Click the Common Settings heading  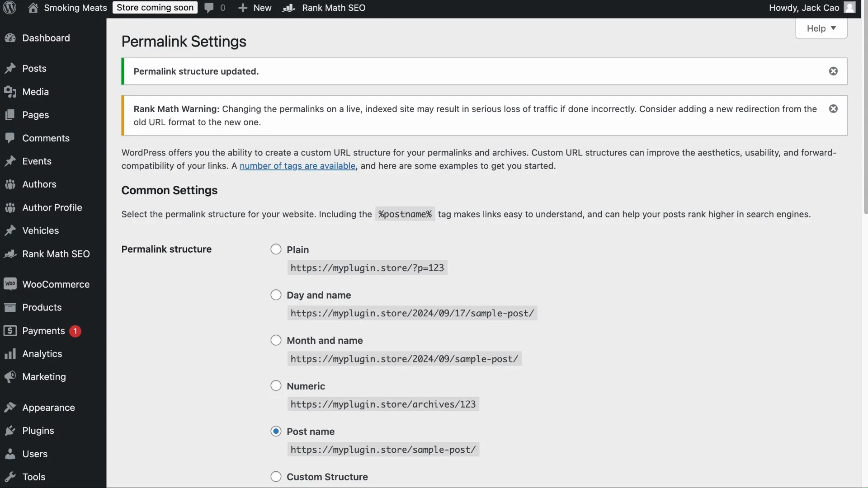pyautogui.click(x=169, y=190)
